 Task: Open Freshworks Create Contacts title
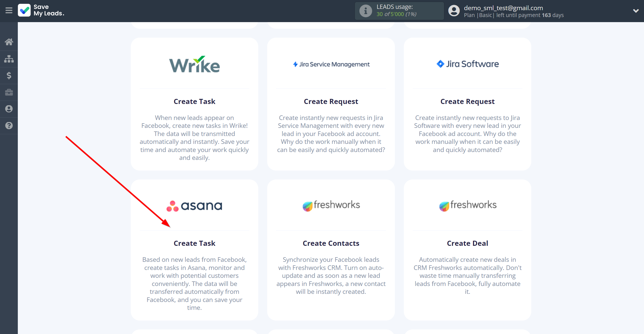pos(331,243)
